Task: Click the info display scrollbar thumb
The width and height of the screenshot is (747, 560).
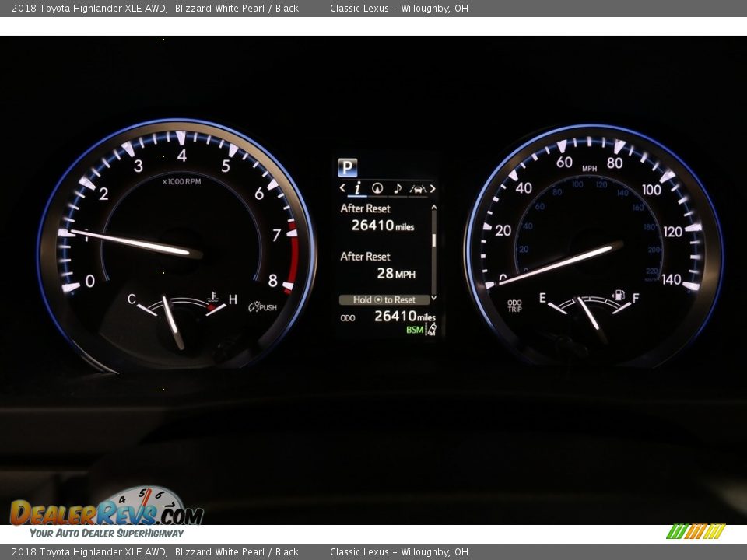Action: pos(434,240)
